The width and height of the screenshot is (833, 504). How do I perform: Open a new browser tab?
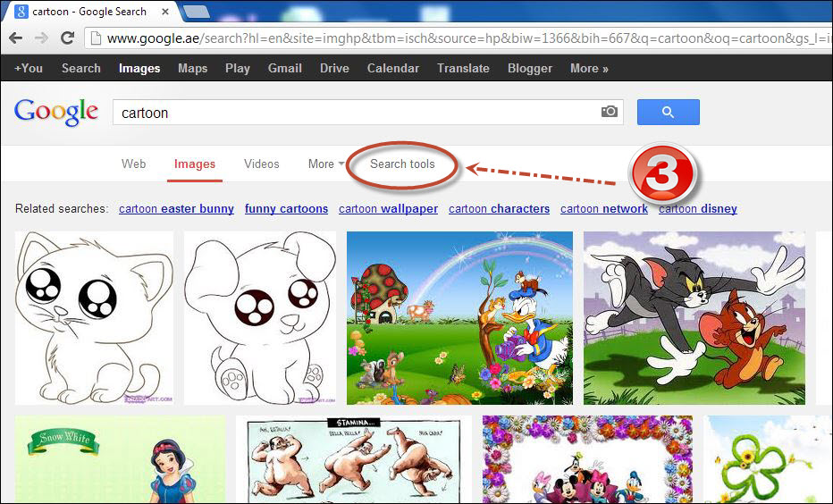point(196,11)
